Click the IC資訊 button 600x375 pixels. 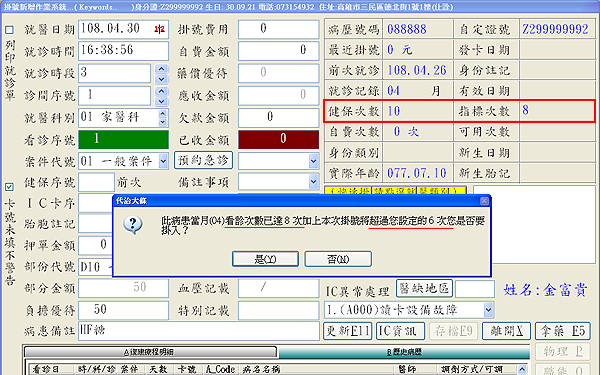point(400,331)
